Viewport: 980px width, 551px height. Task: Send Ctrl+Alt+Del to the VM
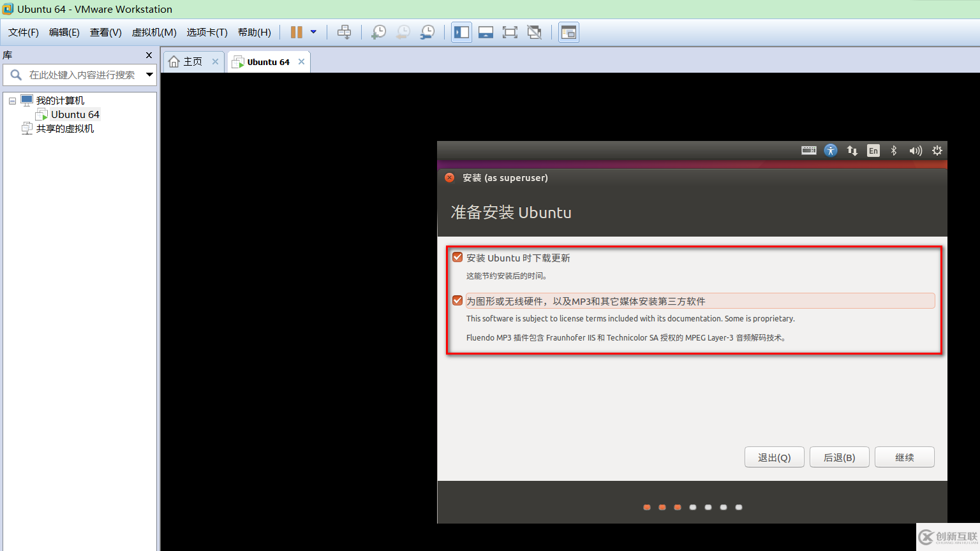click(344, 32)
